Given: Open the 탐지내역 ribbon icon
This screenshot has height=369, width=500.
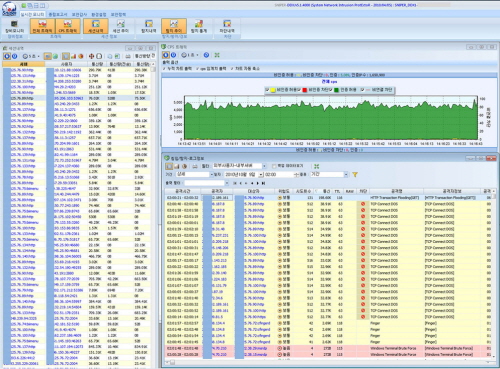Looking at the screenshot, I should pos(149,27).
